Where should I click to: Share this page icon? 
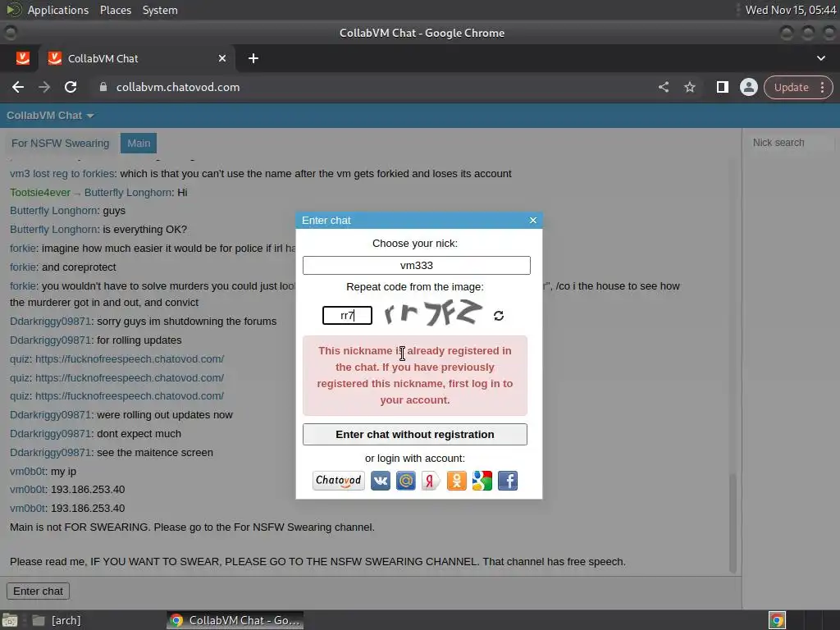[x=664, y=87]
